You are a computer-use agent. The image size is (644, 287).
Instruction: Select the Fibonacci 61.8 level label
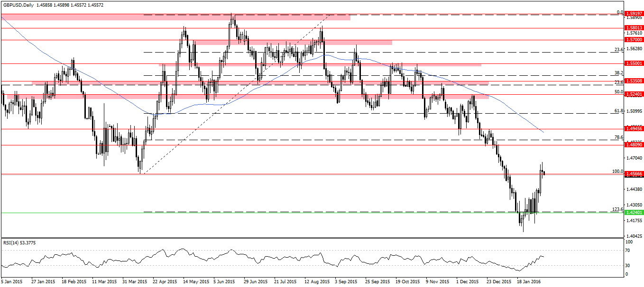click(x=618, y=111)
